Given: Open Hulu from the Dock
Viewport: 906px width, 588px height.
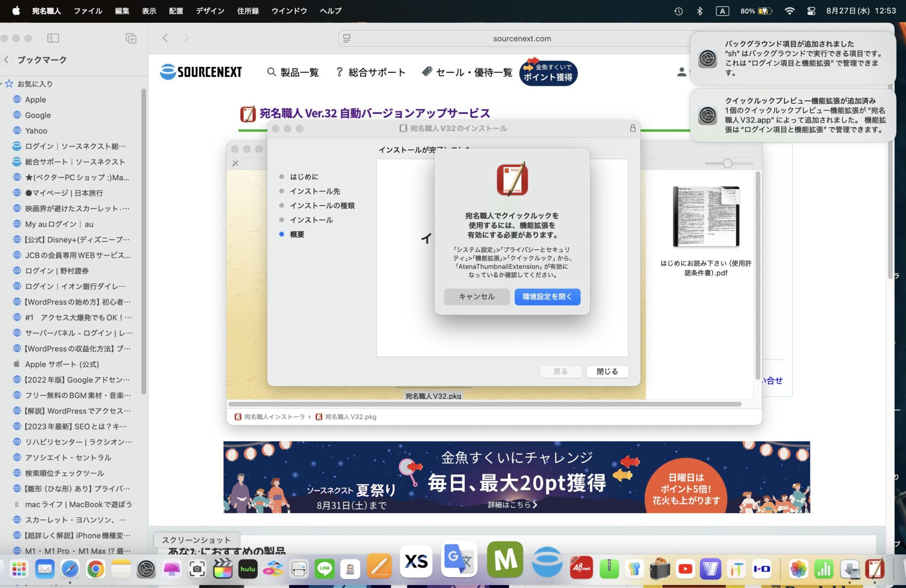Looking at the screenshot, I should [248, 569].
